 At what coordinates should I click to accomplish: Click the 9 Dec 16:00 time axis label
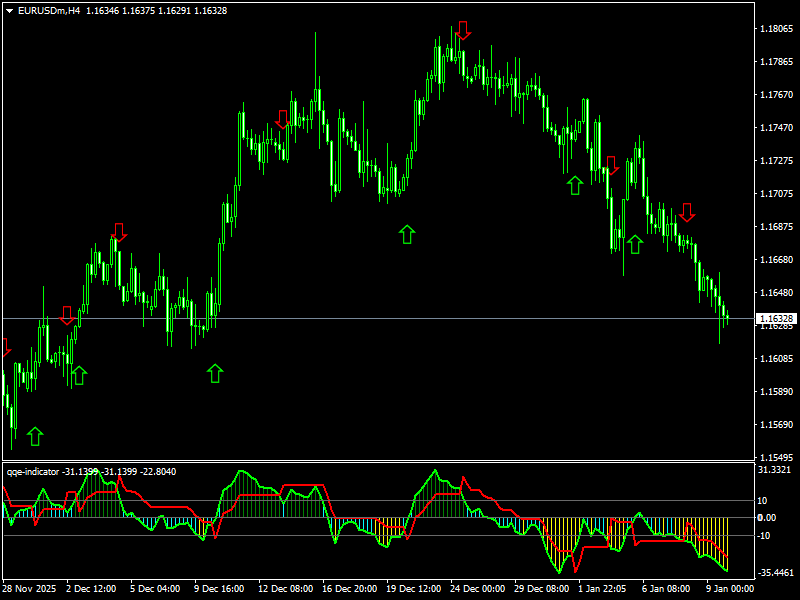click(x=219, y=589)
